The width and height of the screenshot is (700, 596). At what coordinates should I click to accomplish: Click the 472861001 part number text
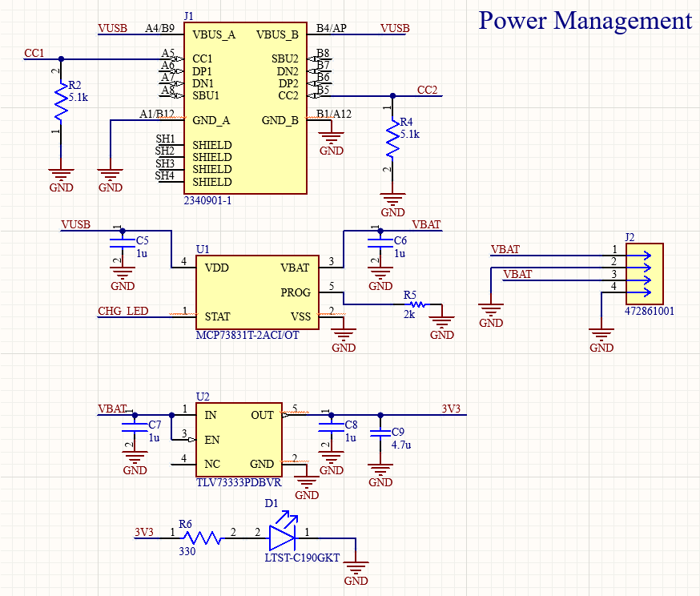[x=650, y=311]
